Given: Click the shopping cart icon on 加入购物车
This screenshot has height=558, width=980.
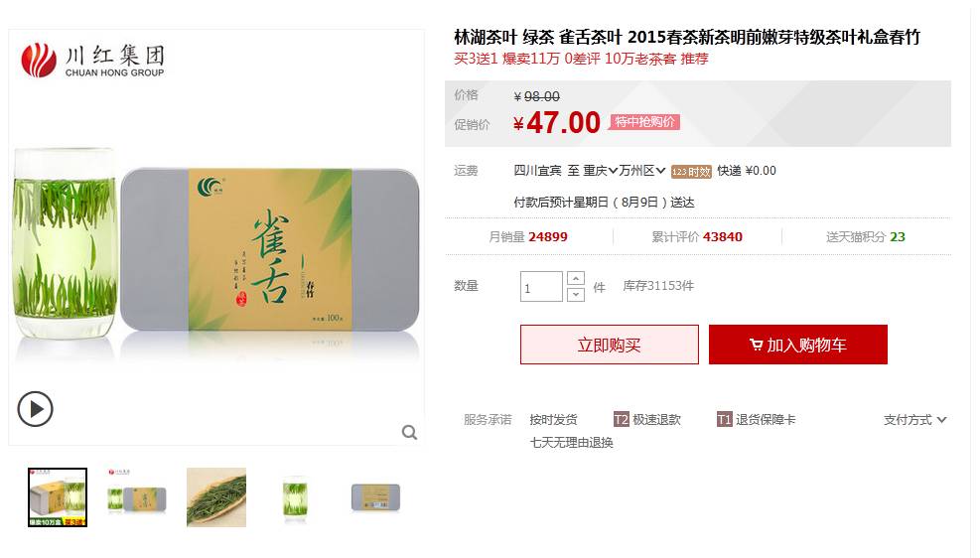Looking at the screenshot, I should coord(756,345).
